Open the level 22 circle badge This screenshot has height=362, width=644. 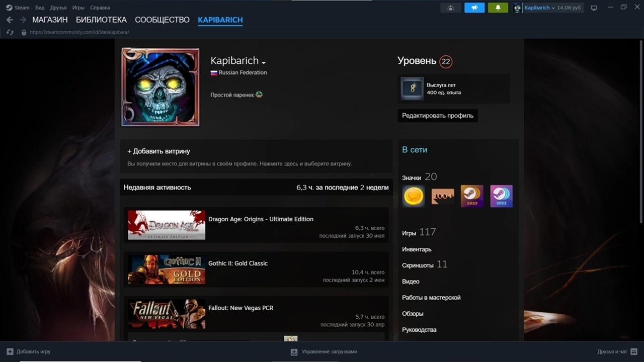446,61
